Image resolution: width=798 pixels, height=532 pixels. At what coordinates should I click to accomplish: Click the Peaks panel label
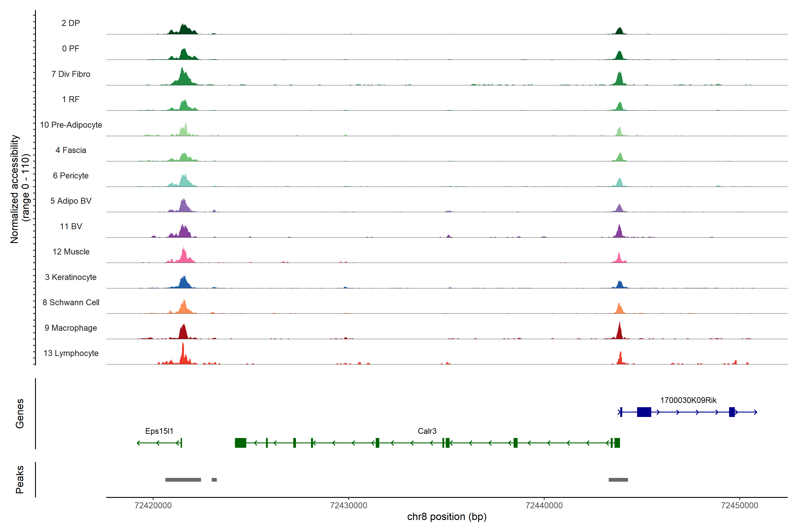[20, 479]
